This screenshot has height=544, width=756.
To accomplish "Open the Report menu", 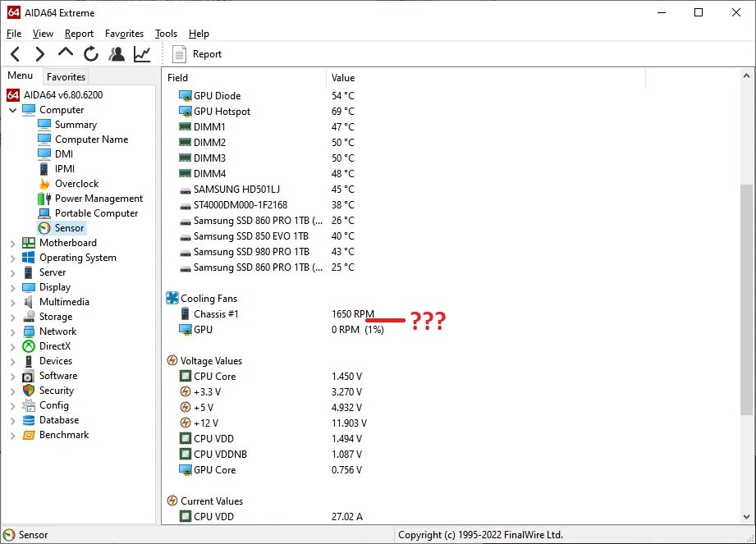I will pyautogui.click(x=79, y=34).
